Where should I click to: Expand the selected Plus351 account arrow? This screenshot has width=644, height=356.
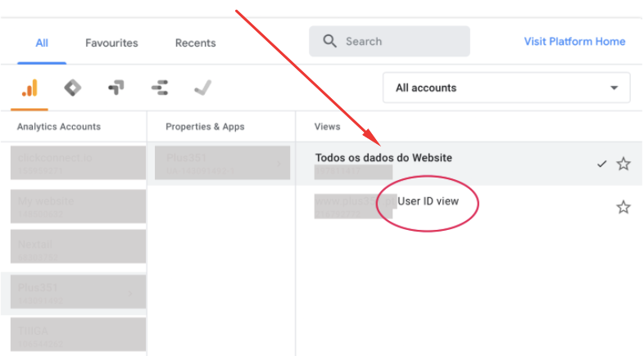130,293
